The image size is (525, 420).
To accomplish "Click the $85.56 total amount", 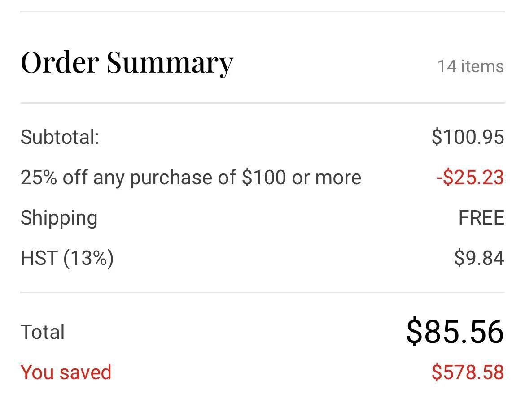I will pyautogui.click(x=455, y=332).
